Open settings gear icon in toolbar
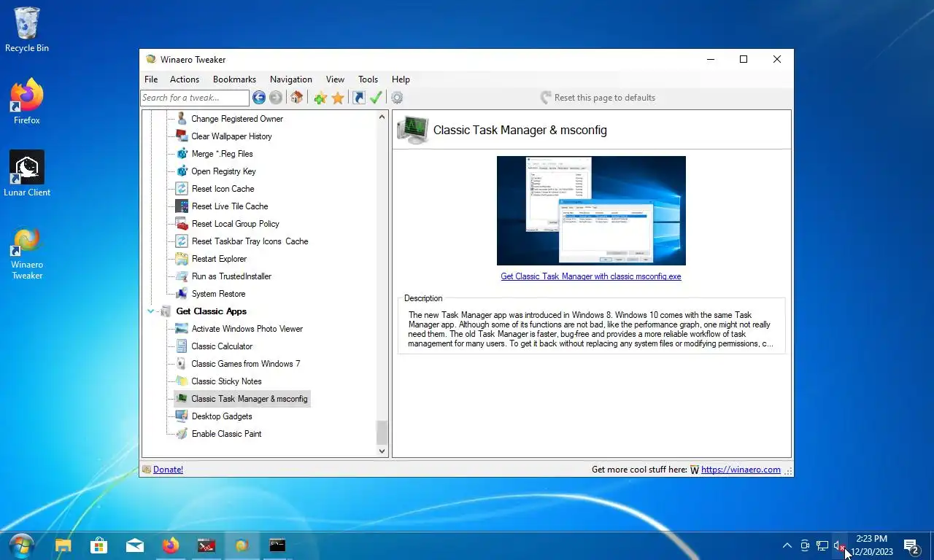 tap(397, 98)
